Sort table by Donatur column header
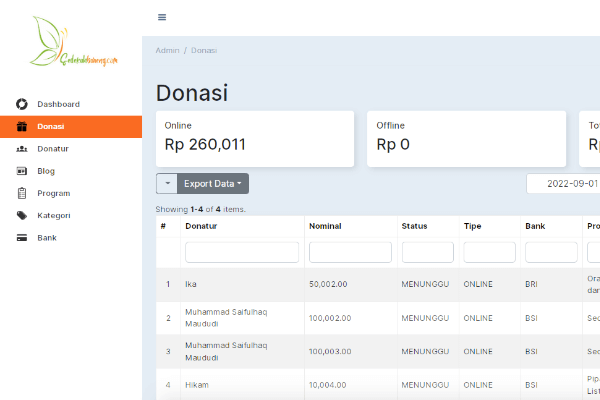This screenshot has height=400, width=600. (x=201, y=226)
